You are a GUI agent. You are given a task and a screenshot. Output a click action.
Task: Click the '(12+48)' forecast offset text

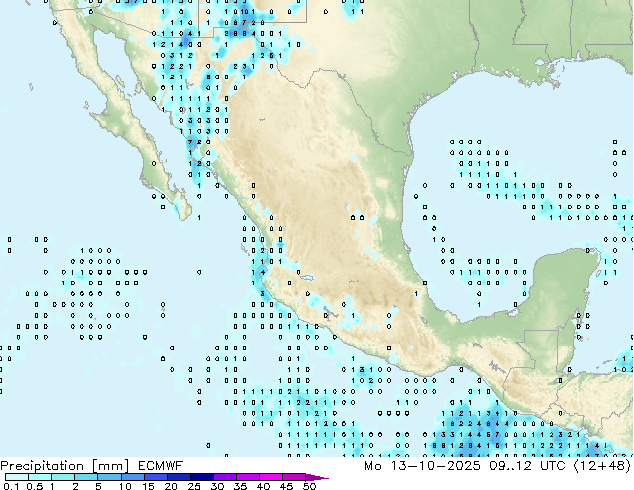coord(602,466)
